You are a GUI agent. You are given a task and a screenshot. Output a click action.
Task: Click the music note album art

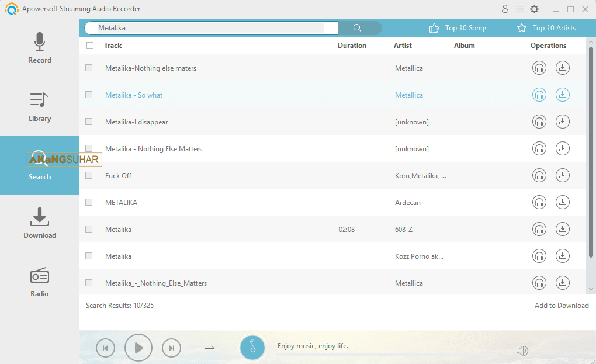tap(252, 347)
